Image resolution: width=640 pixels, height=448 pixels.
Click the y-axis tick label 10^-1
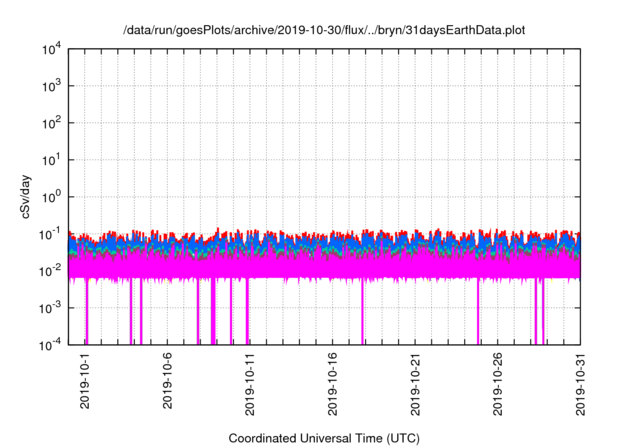pyautogui.click(x=50, y=235)
